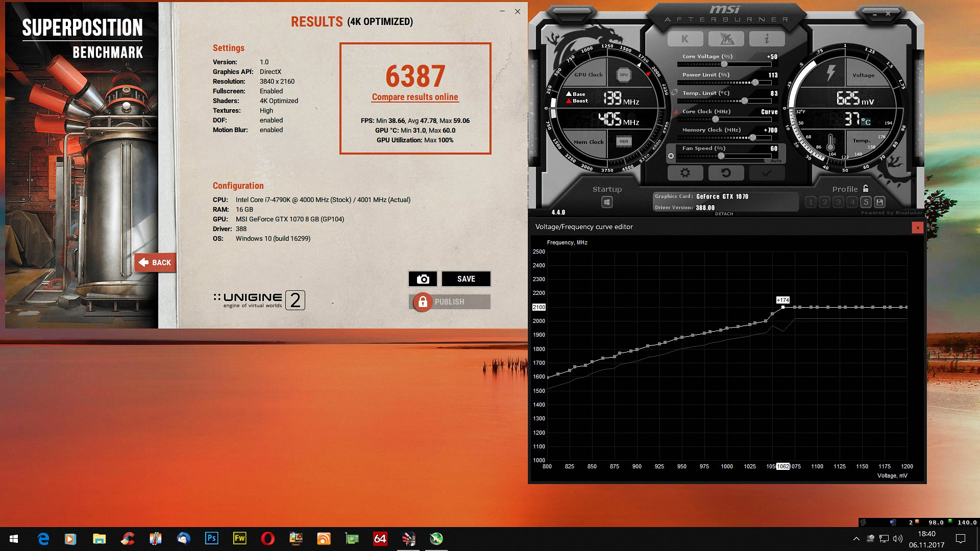Click Compare results online link
The height and width of the screenshot is (551, 980).
click(414, 97)
